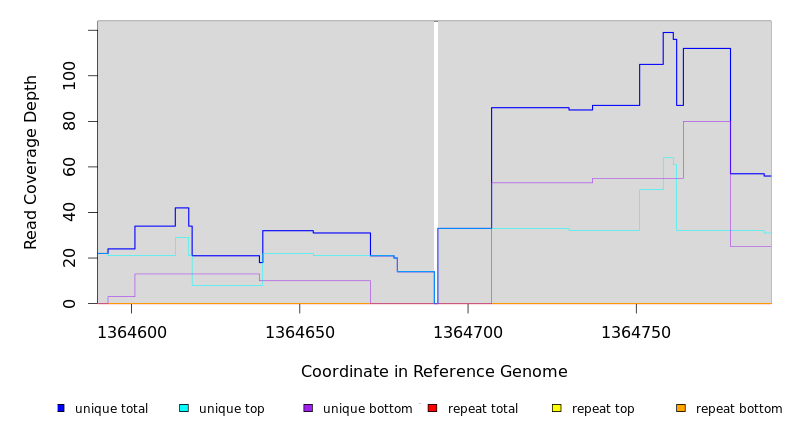Click the purple unique bottom legend swatch

(x=308, y=408)
